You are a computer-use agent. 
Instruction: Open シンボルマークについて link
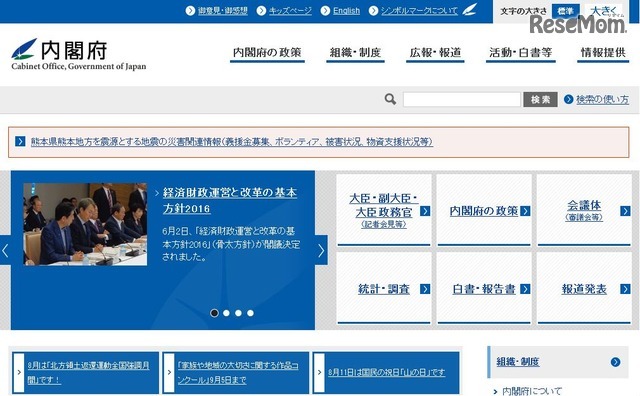(x=419, y=11)
